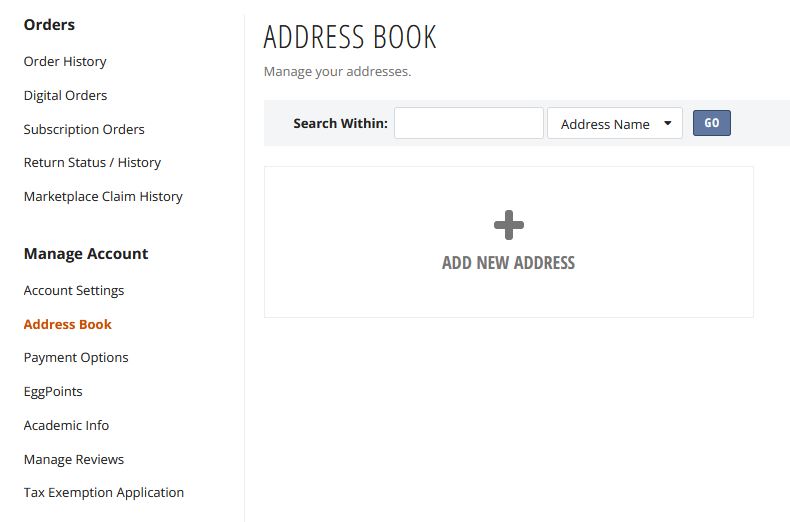This screenshot has height=522, width=790.
Task: Click the Search Within label
Action: point(340,124)
